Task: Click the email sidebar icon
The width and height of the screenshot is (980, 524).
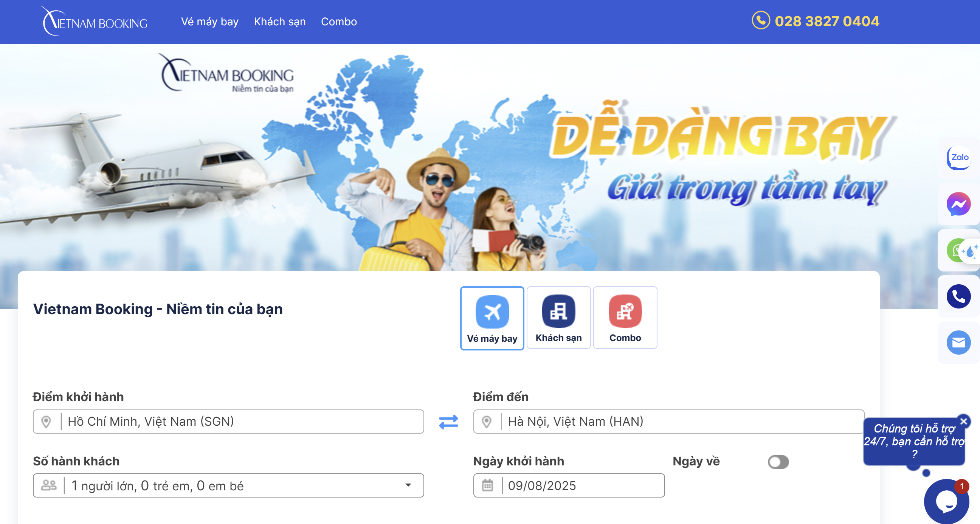Action: pos(958,343)
